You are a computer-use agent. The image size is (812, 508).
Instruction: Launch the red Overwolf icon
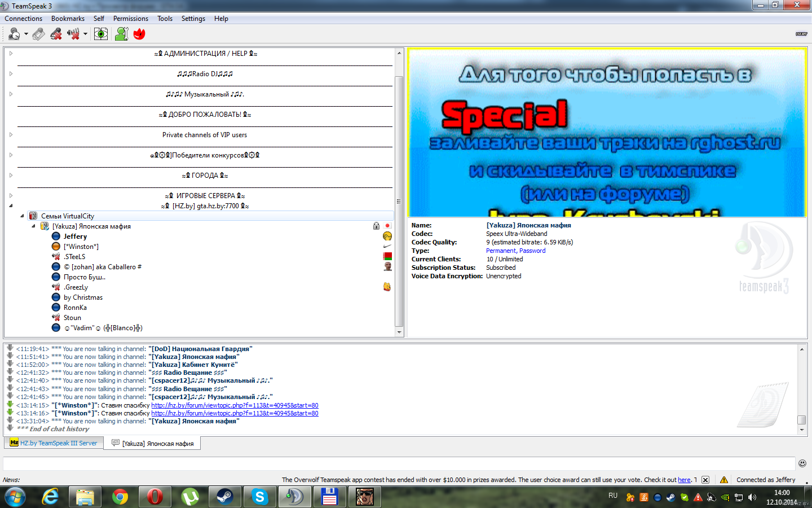click(139, 34)
